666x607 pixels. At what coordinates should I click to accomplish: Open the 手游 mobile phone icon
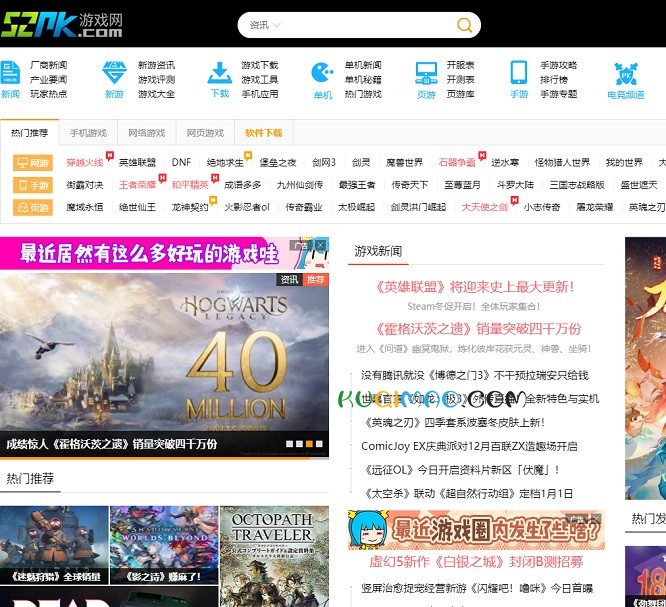519,79
